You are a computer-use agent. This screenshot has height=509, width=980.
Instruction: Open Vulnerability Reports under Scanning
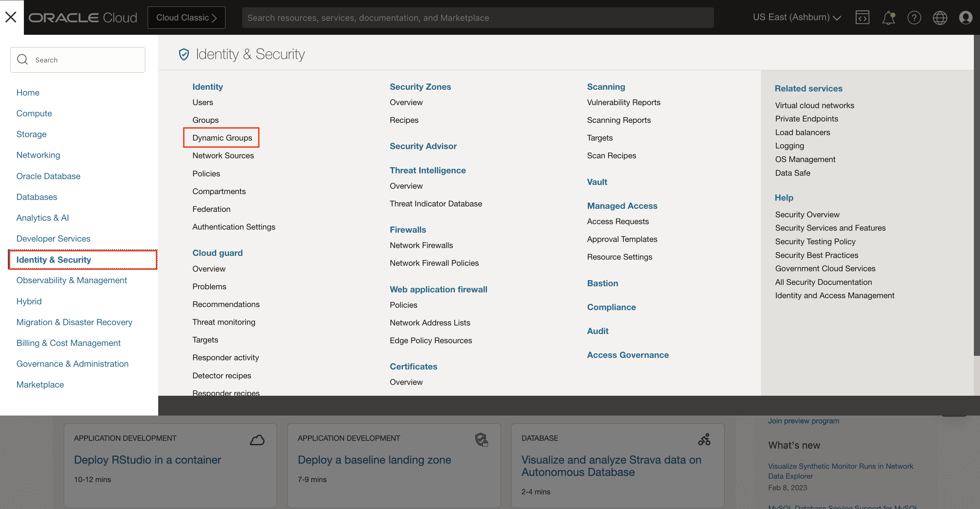coord(624,102)
